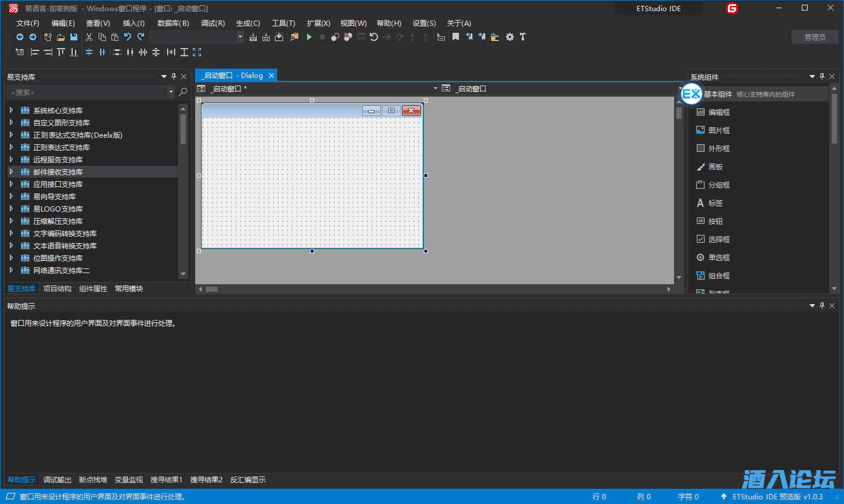Click the align left edges icon
This screenshot has width=844, height=504.
click(x=35, y=52)
